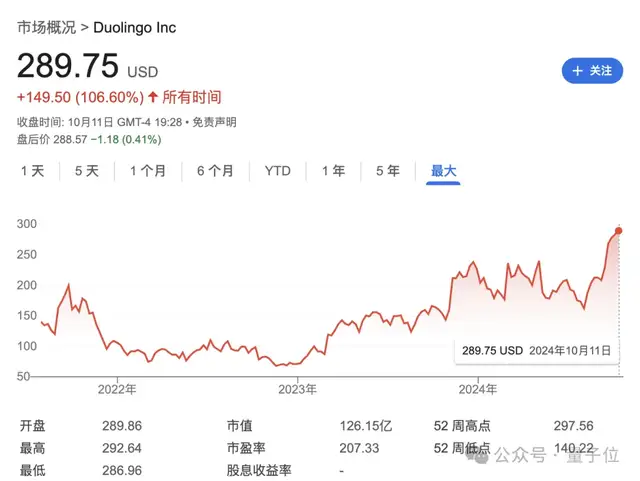Switch the chart to 5天 range

[87, 171]
